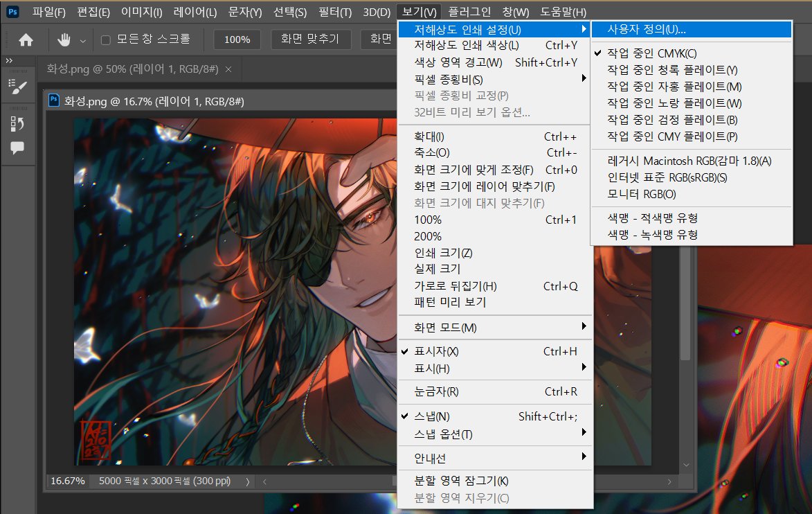812x514 pixels.
Task: Open Hand tool preset picker arrow
Action: pyautogui.click(x=83, y=40)
